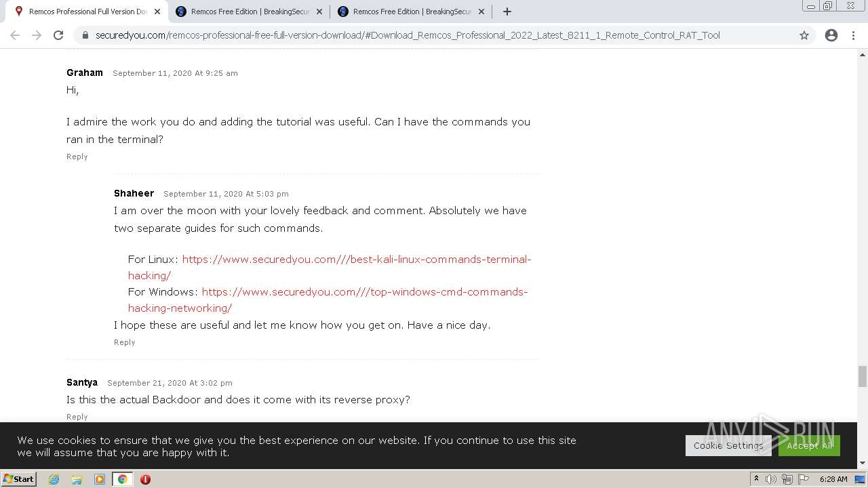Open the volume speaker tray icon

771,479
